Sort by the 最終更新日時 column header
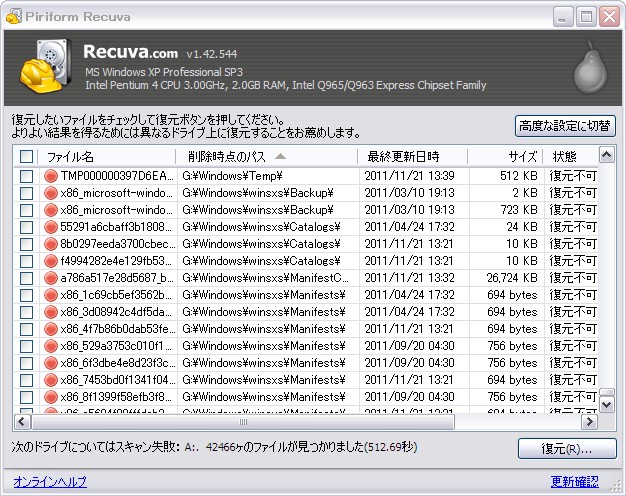The width and height of the screenshot is (626, 496). coord(412,156)
